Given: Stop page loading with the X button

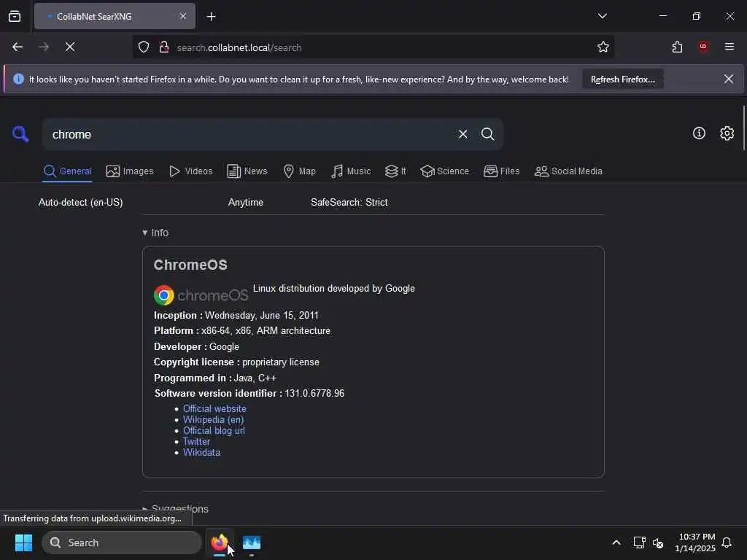Looking at the screenshot, I should click(70, 47).
